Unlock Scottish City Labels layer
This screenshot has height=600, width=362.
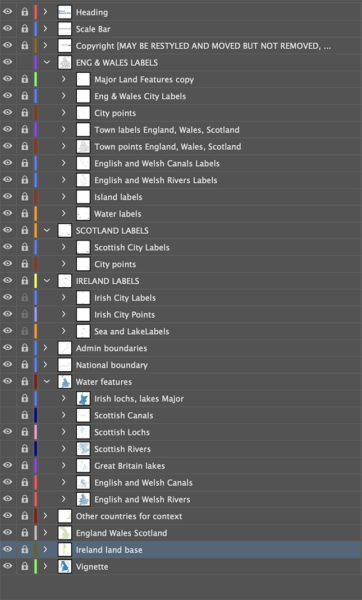pyautogui.click(x=24, y=248)
